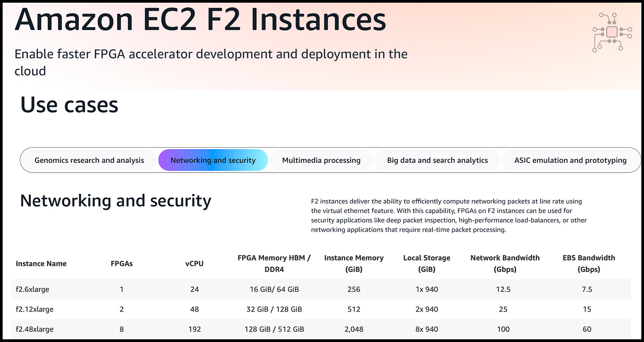Click network bandwidth value 12.5
Viewport: 644px width, 342px height.
point(503,289)
